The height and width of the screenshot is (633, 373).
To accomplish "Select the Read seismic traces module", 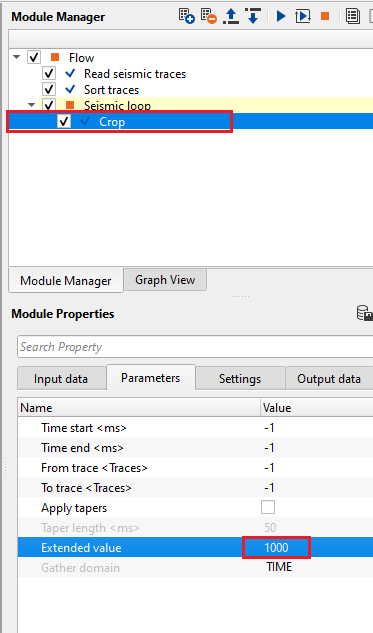I will [135, 74].
